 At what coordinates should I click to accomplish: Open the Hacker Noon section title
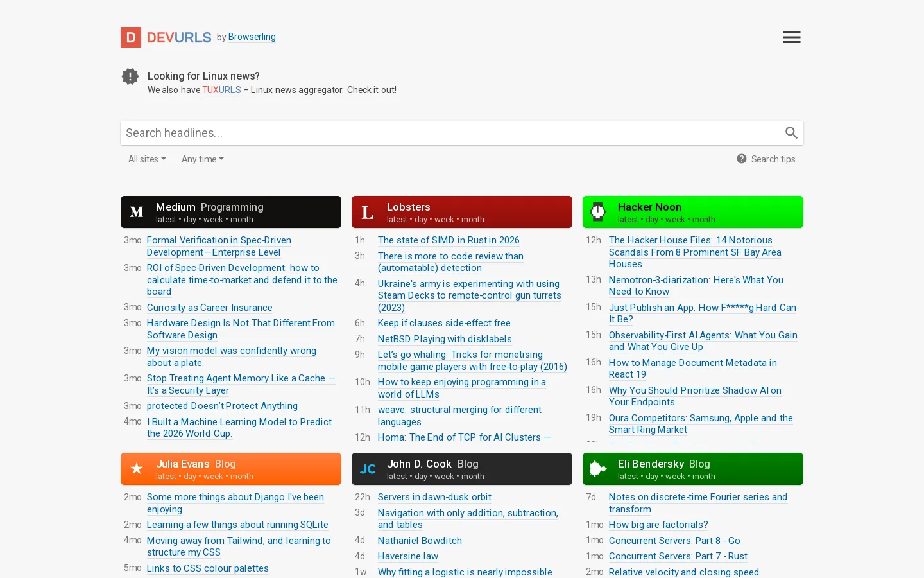pyautogui.click(x=649, y=207)
